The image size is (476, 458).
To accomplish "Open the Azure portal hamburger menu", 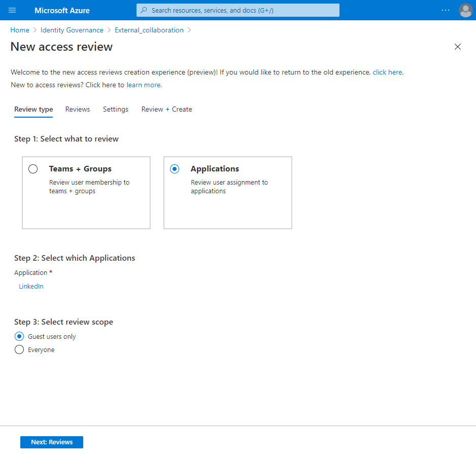I will click(12, 10).
